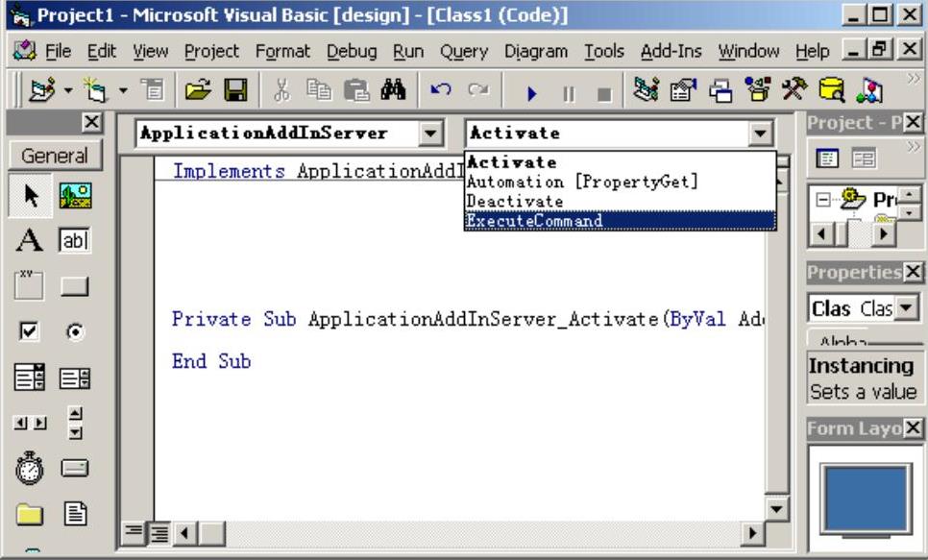Screen dimensions: 928x560
Task: Open the Data View Window icon
Action: [832, 90]
